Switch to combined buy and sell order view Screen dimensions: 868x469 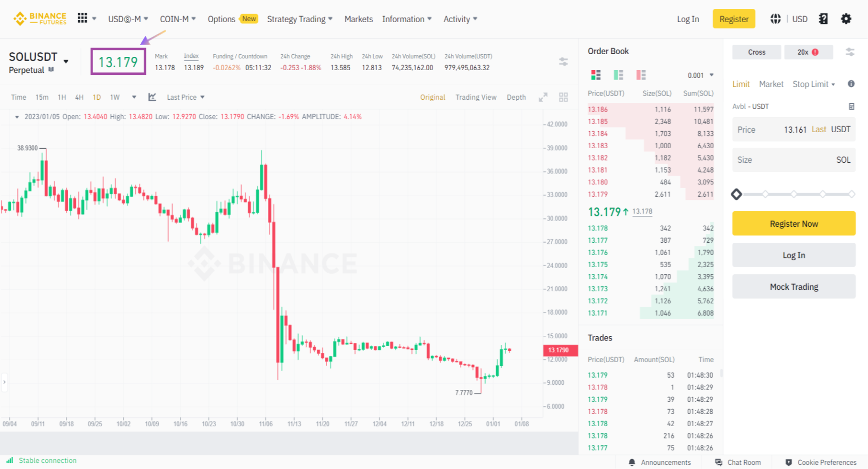[x=596, y=75]
